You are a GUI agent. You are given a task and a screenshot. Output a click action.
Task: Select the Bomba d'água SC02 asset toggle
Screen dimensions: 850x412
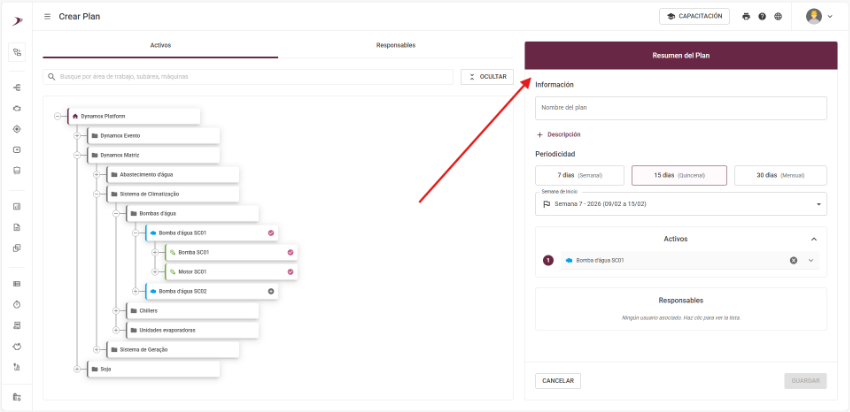click(x=271, y=291)
